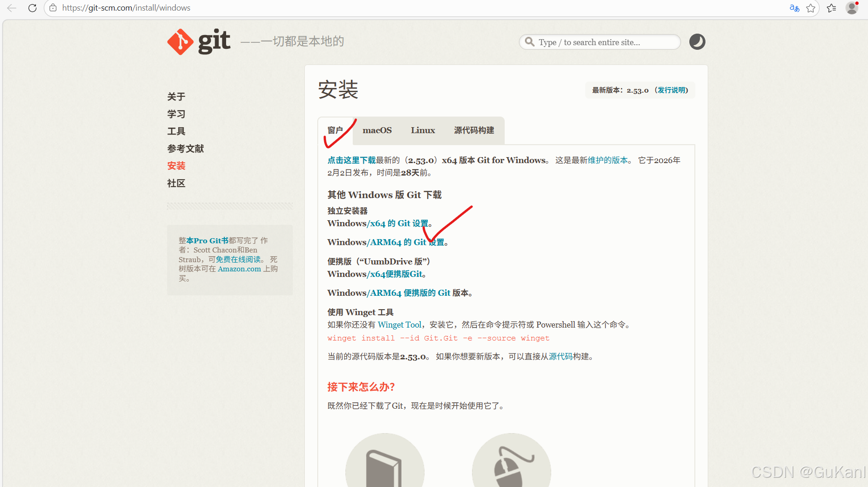Open 源代码 link
The height and width of the screenshot is (487, 868).
point(560,357)
